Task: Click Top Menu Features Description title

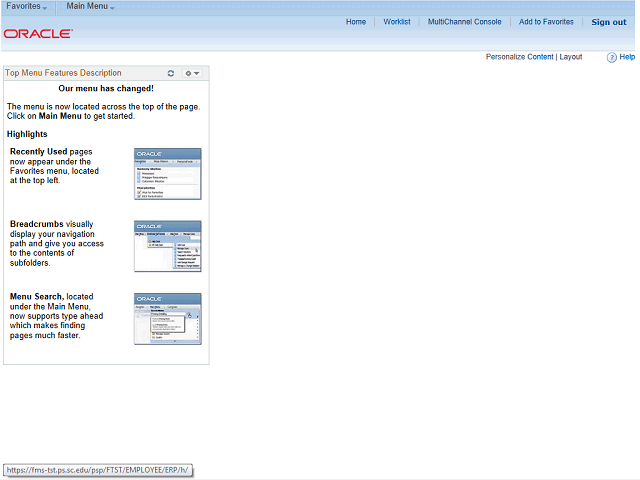Action: point(63,73)
